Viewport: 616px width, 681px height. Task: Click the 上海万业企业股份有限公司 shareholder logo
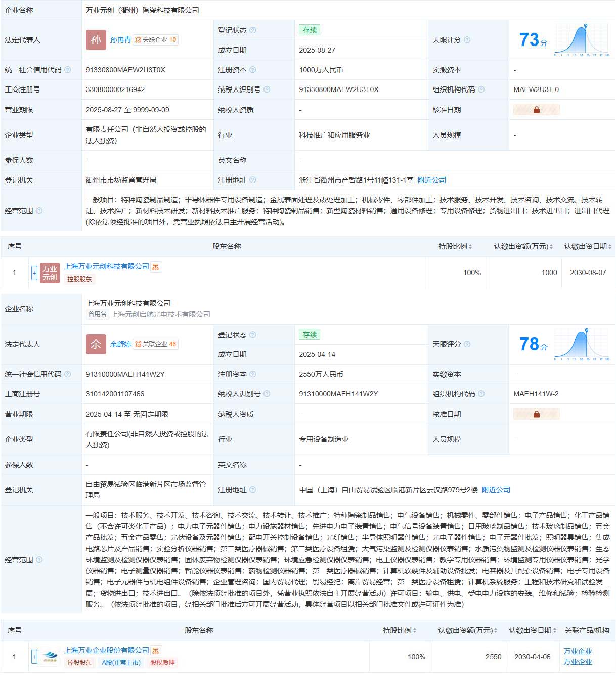[x=50, y=657]
